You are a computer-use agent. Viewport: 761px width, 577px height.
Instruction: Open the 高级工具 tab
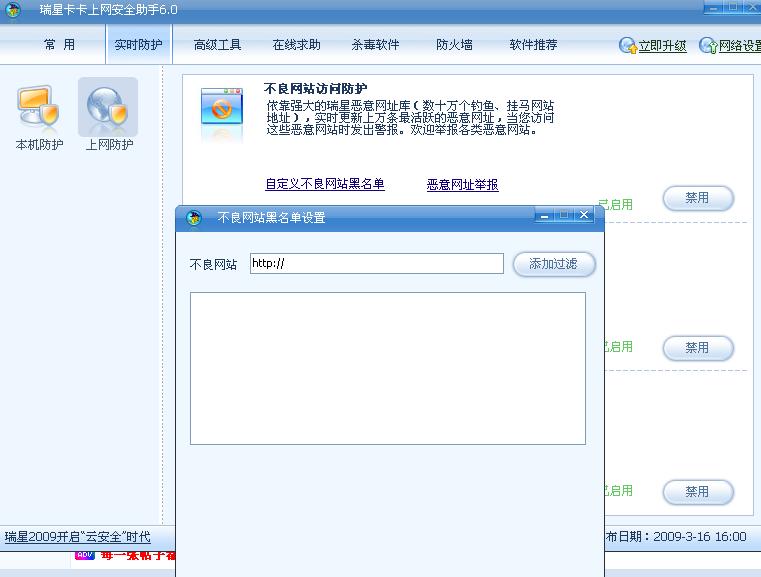(x=217, y=45)
